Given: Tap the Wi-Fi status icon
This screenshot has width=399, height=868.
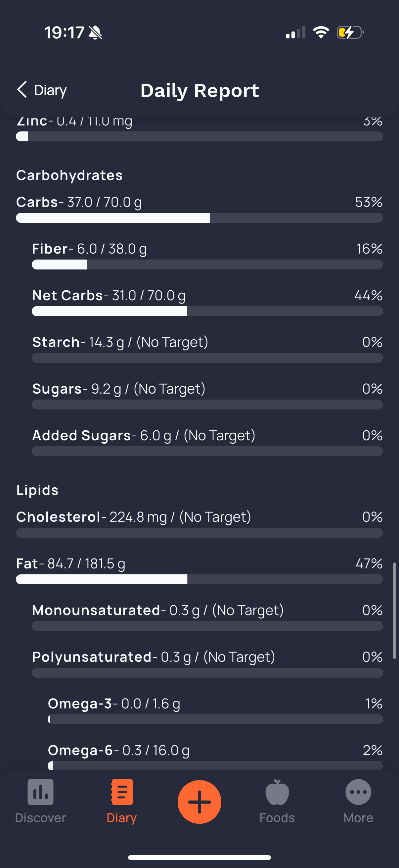Looking at the screenshot, I should tap(321, 33).
